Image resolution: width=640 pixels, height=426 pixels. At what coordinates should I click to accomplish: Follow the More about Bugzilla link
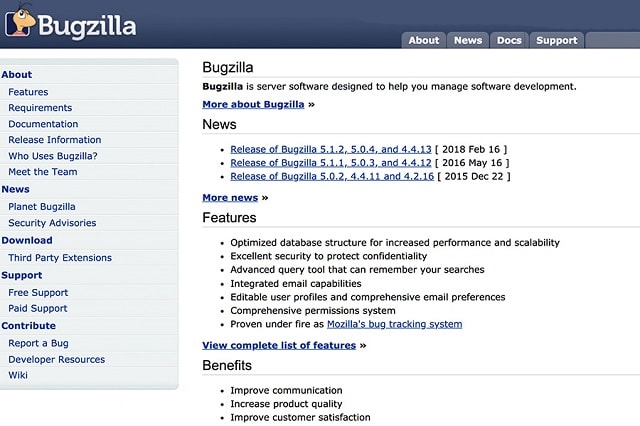point(253,104)
